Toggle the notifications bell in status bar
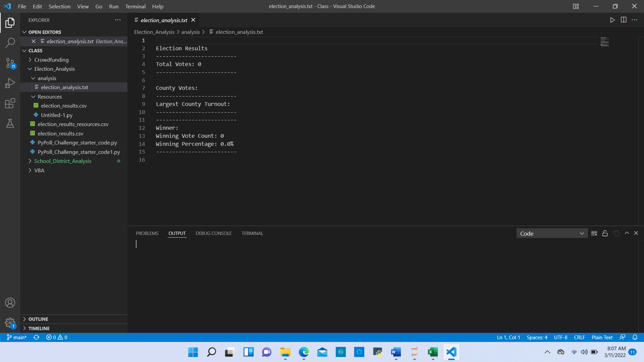Image resolution: width=644 pixels, height=362 pixels. point(635,338)
